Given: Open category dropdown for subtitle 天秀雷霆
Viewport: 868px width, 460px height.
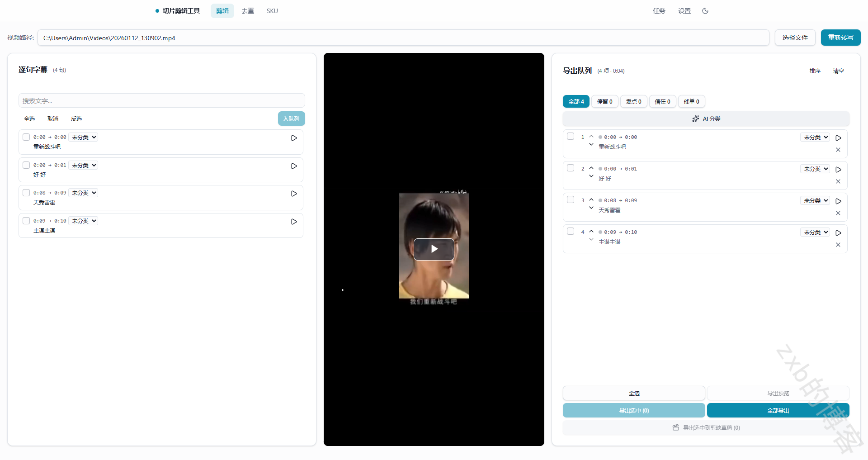Looking at the screenshot, I should (x=84, y=193).
